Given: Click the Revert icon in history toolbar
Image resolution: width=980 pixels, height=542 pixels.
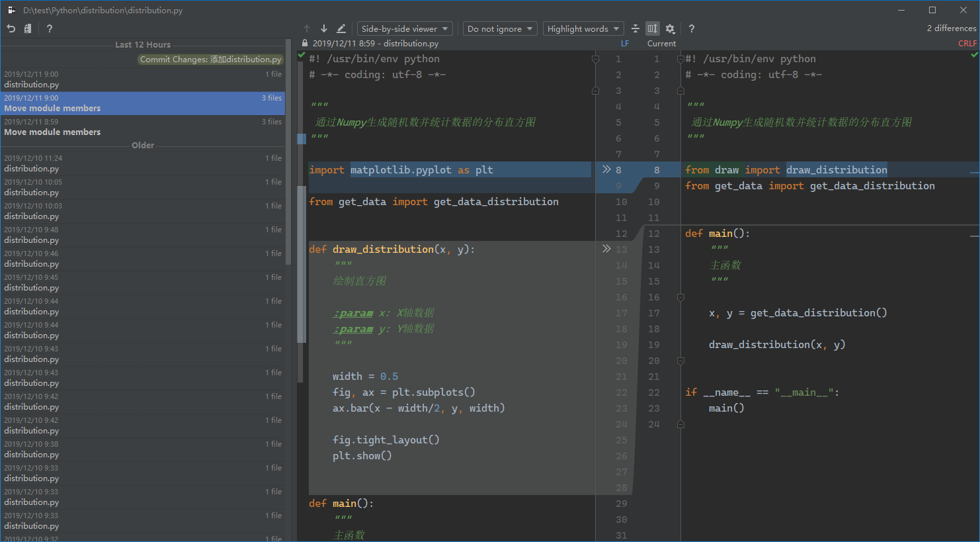Looking at the screenshot, I should pyautogui.click(x=11, y=28).
